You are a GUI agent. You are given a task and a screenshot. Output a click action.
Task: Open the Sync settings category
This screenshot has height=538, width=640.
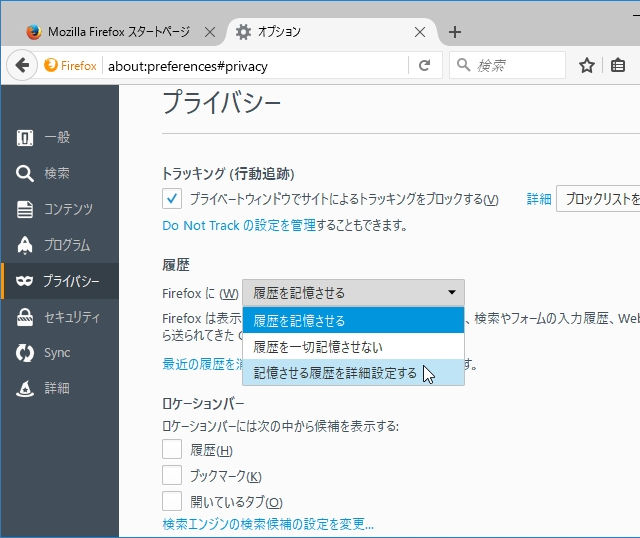(60, 353)
